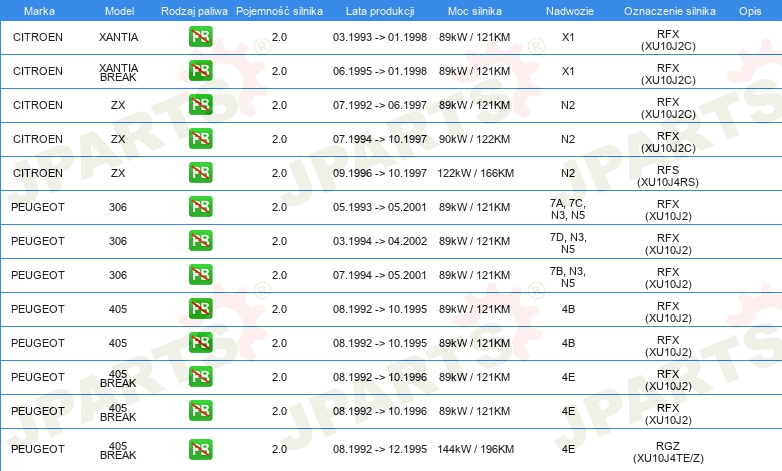
Task: Click the "306" model cell in the 03.1994 row
Action: coord(118,240)
